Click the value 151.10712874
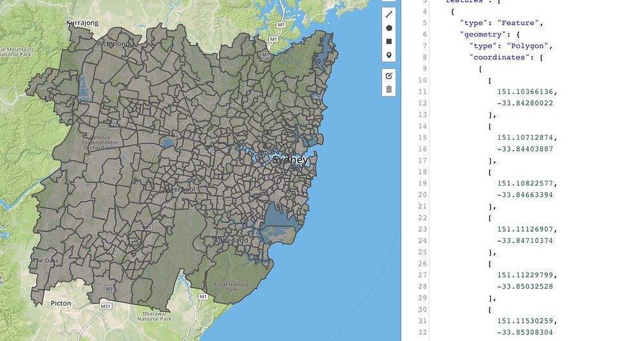This screenshot has width=644, height=341. tap(526, 138)
